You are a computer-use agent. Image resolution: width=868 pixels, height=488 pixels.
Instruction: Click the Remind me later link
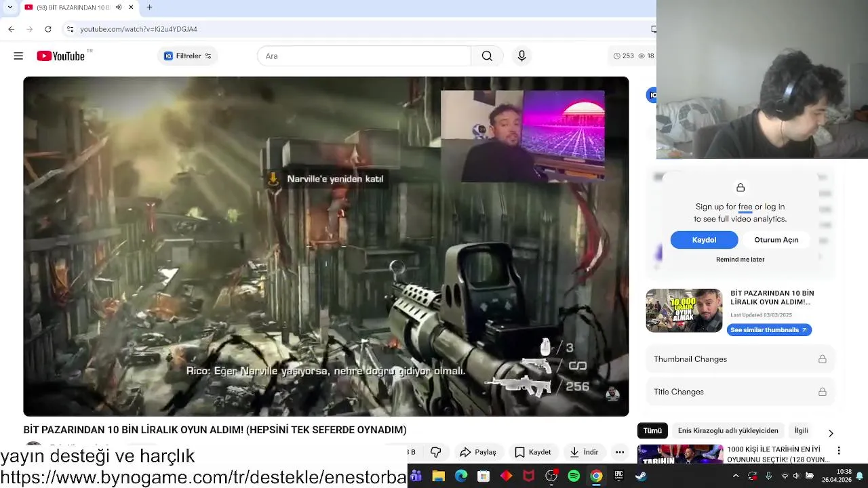(740, 260)
